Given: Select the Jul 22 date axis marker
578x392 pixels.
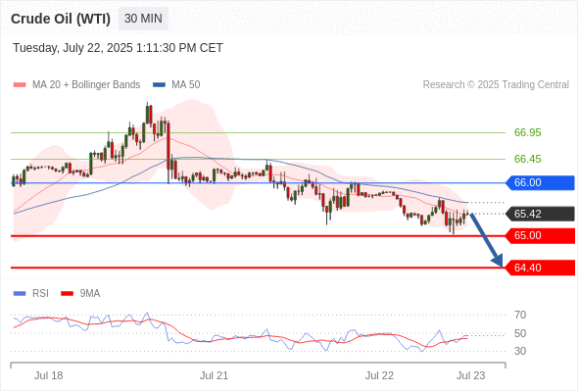Looking at the screenshot, I should 379,375.
